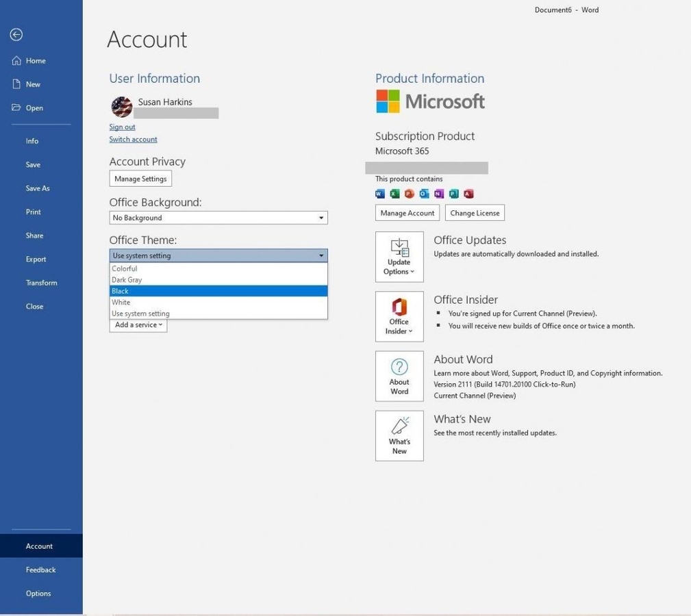
Task: Click the OneNote icon in product list
Action: tap(438, 193)
